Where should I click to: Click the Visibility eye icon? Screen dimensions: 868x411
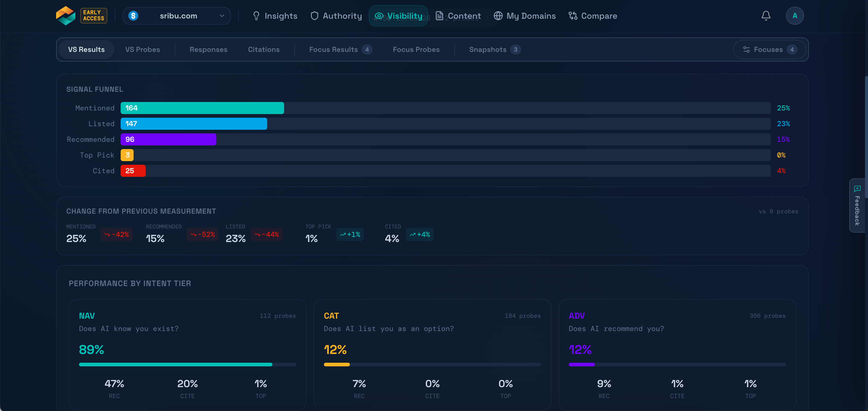point(379,16)
